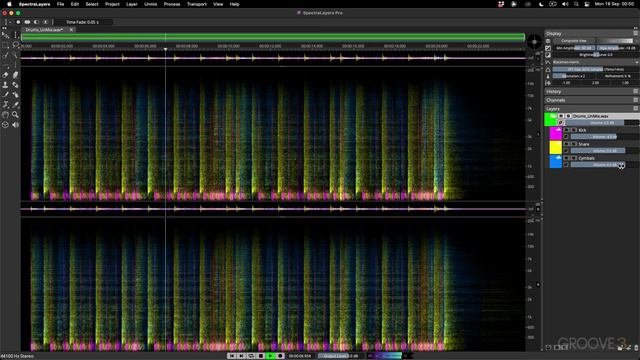Expand the Channels panel

point(589,100)
